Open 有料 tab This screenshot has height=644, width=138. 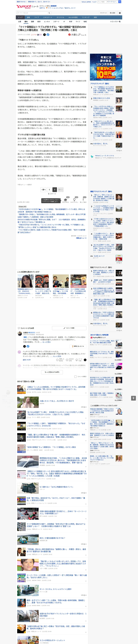point(95,17)
